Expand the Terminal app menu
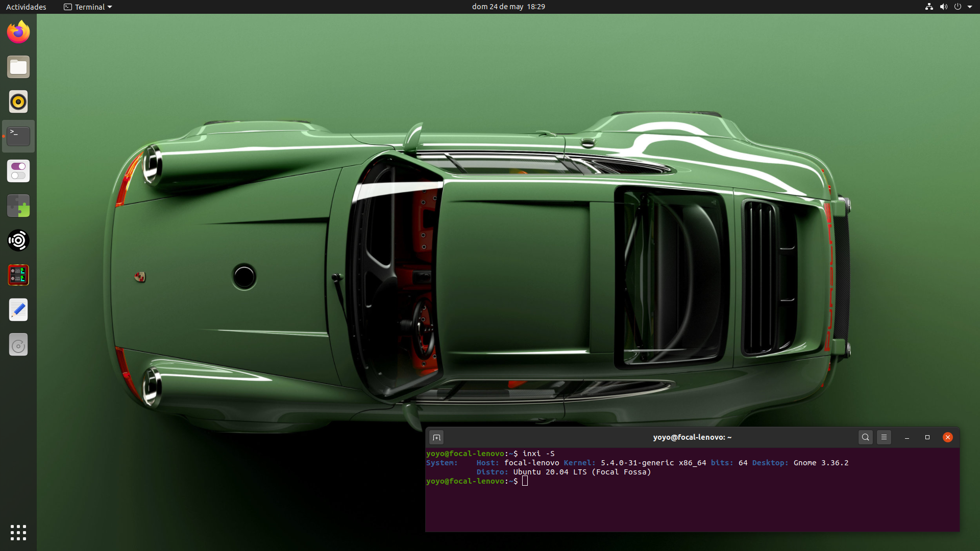The height and width of the screenshot is (551, 980). pyautogui.click(x=88, y=7)
